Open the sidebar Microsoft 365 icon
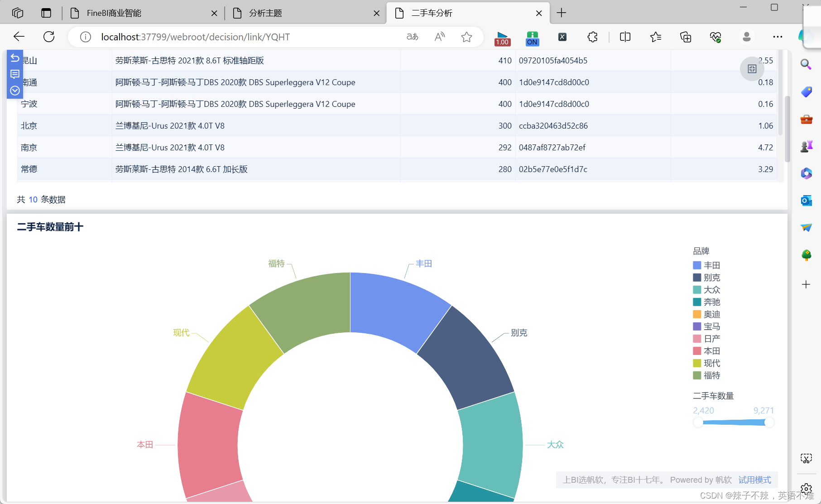The width and height of the screenshot is (821, 504). point(806,173)
